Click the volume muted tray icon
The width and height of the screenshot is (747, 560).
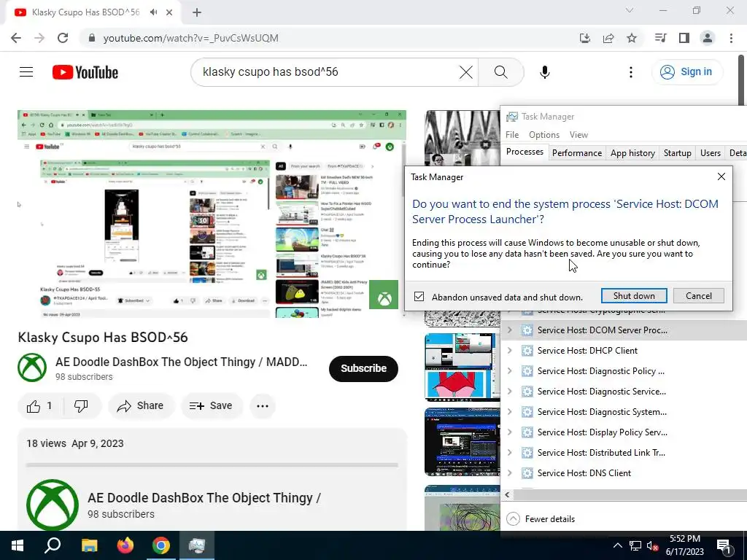pyautogui.click(x=652, y=545)
